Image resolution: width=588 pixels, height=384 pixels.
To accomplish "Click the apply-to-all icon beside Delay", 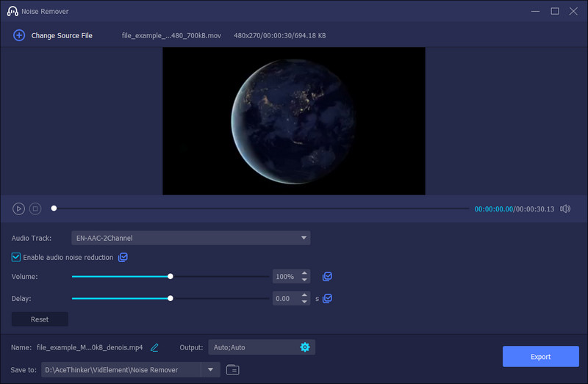I will [x=327, y=299].
